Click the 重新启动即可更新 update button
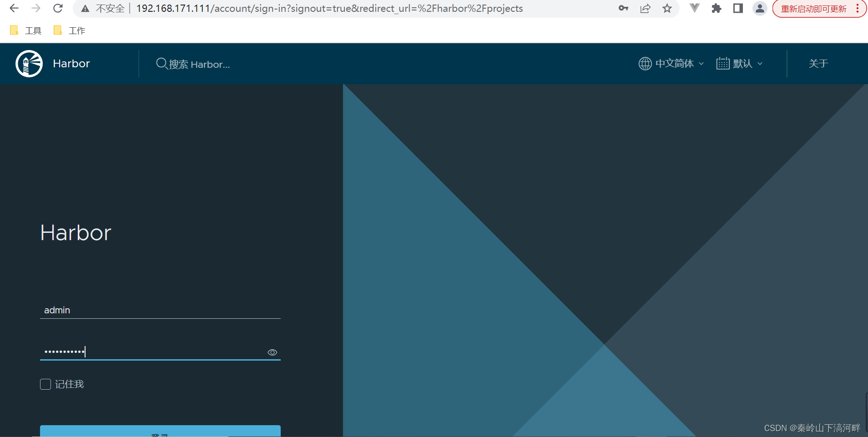Screen dimensions: 868x437 tap(812, 8)
